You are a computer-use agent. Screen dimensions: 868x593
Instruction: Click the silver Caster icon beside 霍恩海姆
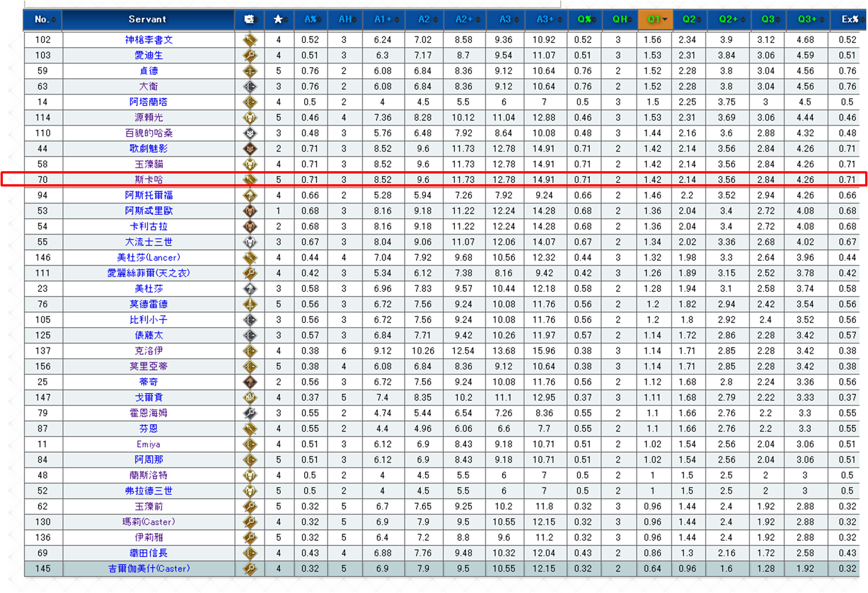coord(250,413)
